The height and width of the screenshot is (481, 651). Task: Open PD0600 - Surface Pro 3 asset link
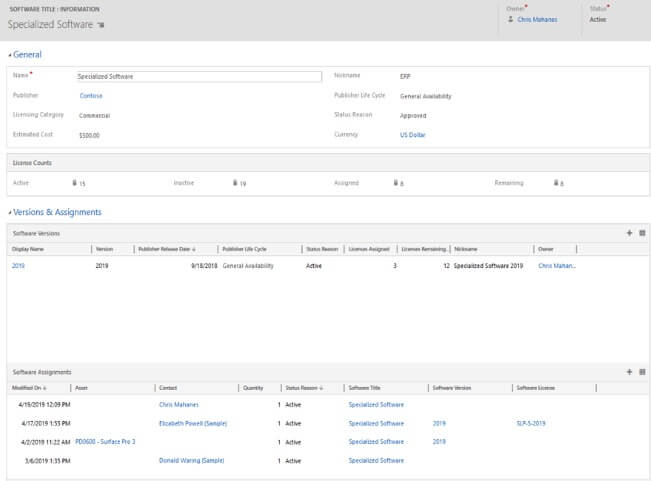[105, 442]
